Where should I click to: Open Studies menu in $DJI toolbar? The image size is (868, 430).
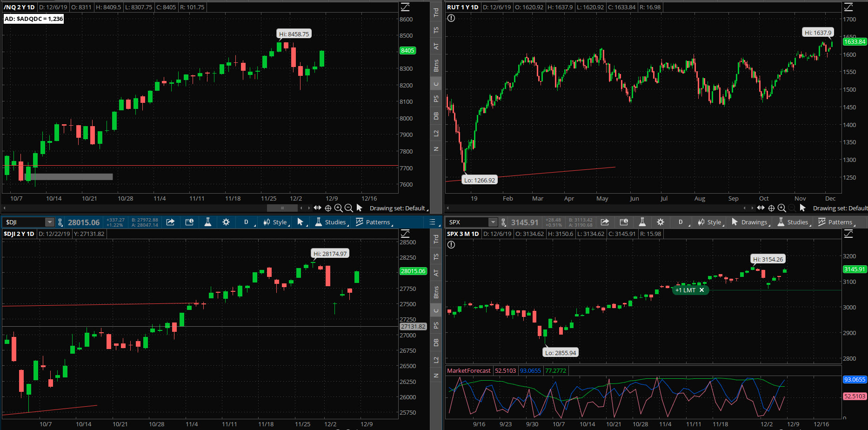pyautogui.click(x=331, y=222)
